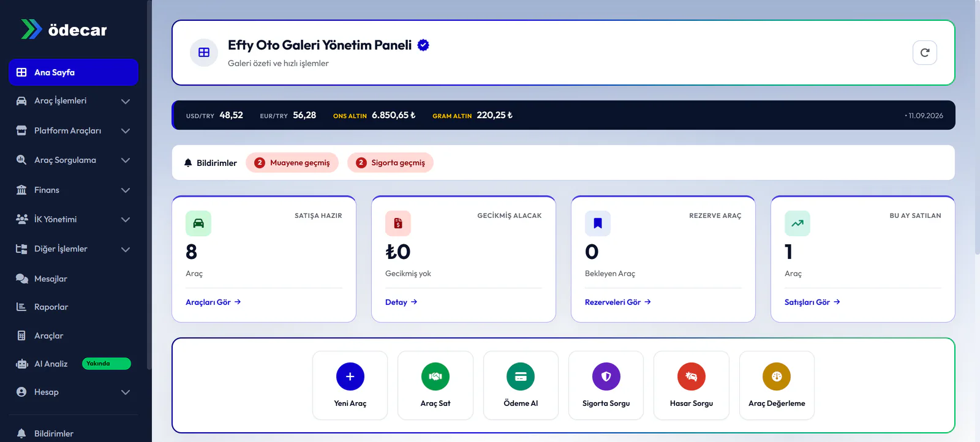980x442 pixels.
Task: Click the user icon beside Hesap
Action: [21, 392]
